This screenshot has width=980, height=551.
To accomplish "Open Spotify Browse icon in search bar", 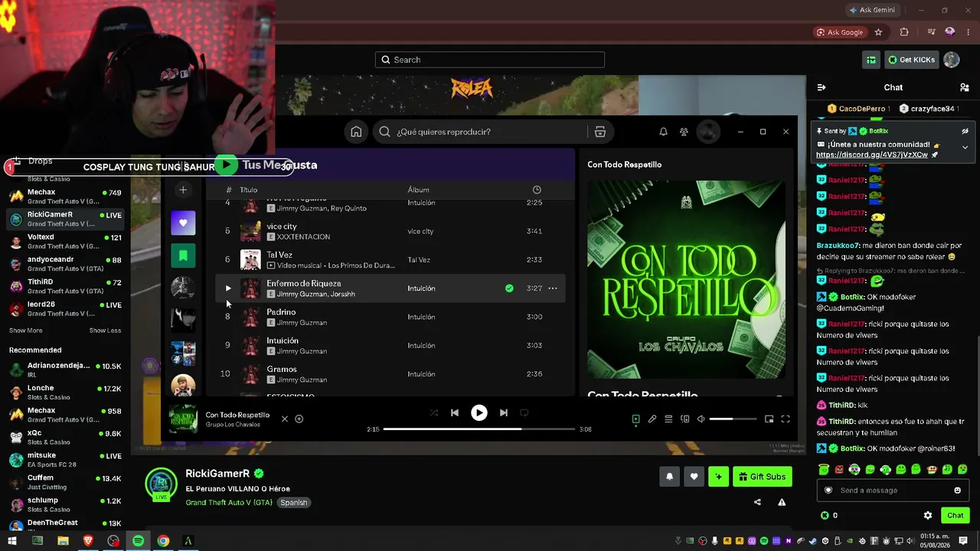I will click(600, 132).
